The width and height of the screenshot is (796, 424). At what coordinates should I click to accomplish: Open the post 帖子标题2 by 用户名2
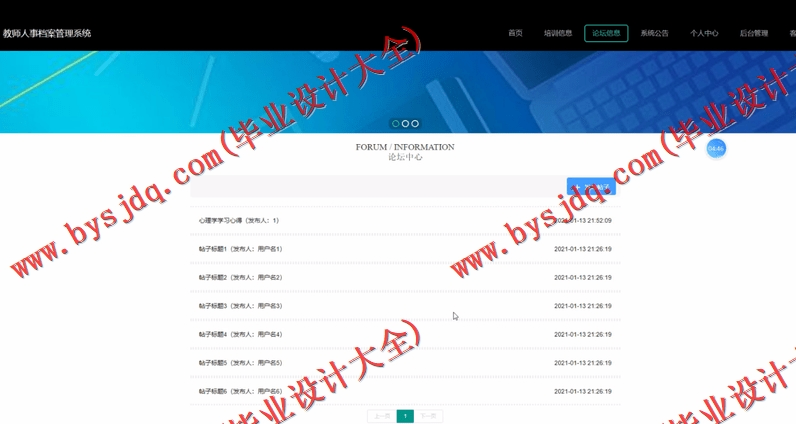[240, 277]
